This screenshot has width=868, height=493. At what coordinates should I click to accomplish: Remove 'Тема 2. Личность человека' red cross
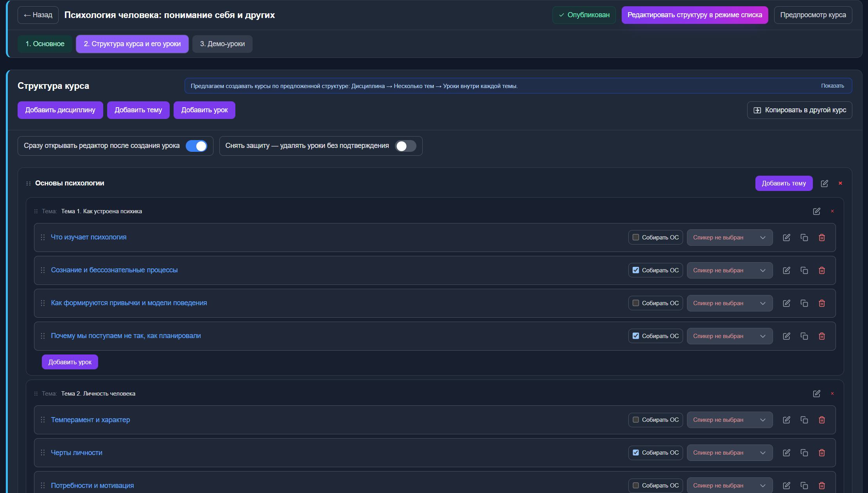pos(832,394)
